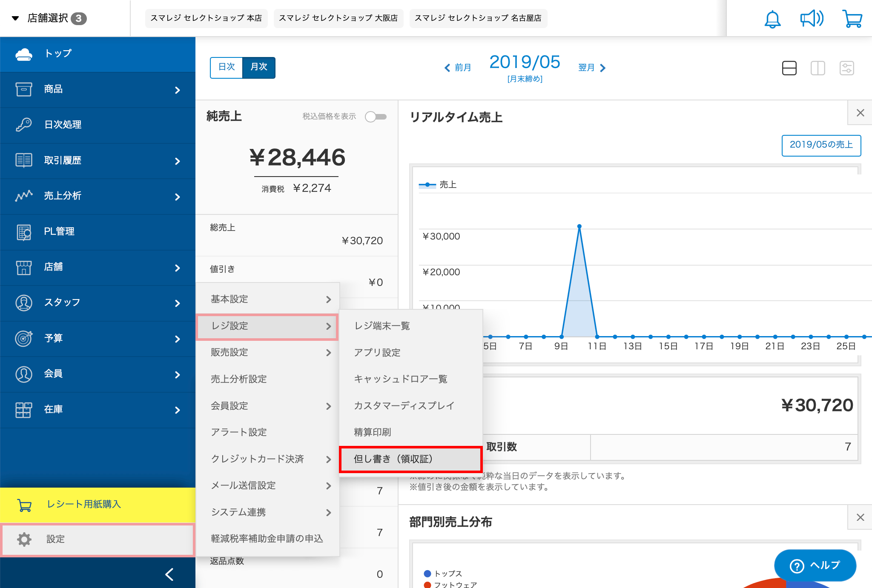Open 売上分析設定 menu entry

[267, 379]
